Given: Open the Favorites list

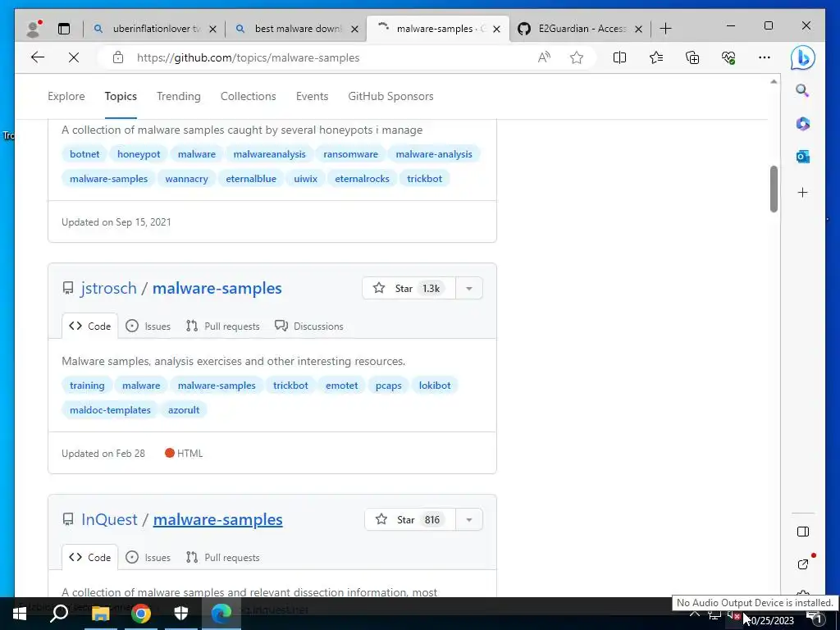Looking at the screenshot, I should click(655, 57).
